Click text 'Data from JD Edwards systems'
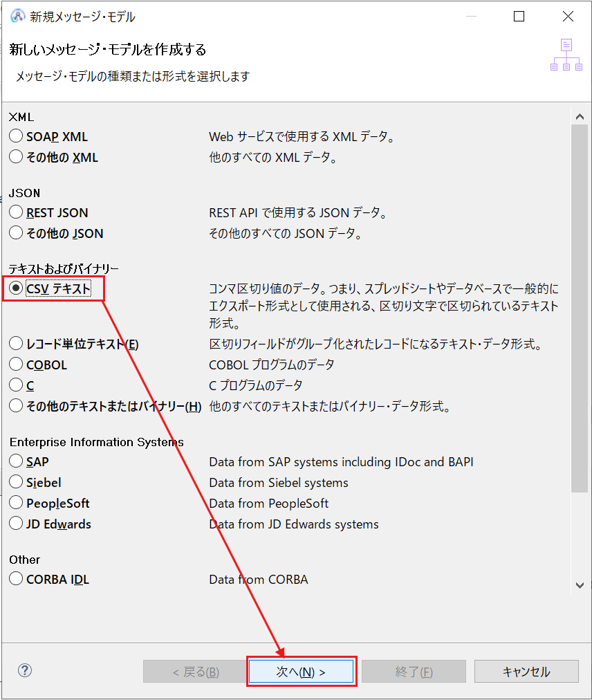 [294, 524]
